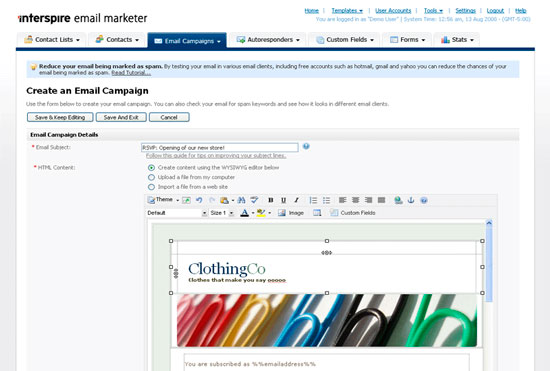Click the redo arrow icon
550x371 pixels.
[x=212, y=200]
